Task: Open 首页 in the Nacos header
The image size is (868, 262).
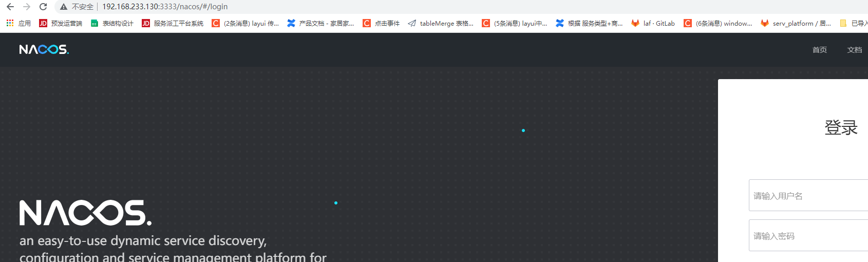Action: pyautogui.click(x=820, y=50)
